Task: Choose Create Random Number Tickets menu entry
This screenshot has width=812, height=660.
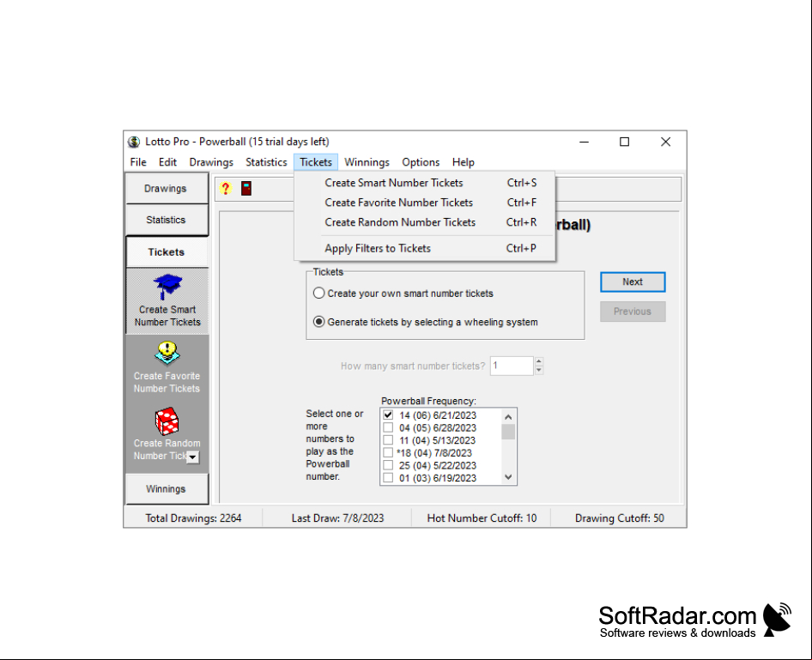Action: [425, 222]
